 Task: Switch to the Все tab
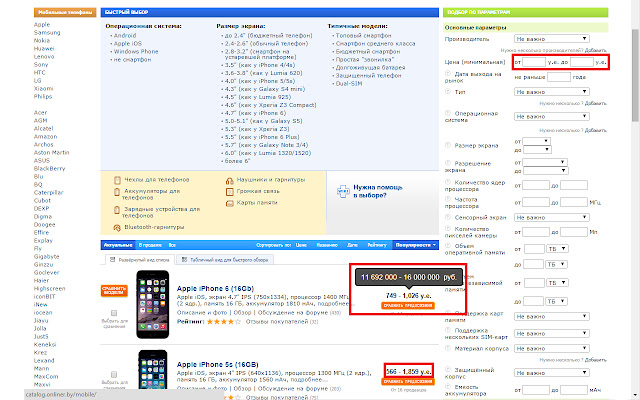point(172,245)
